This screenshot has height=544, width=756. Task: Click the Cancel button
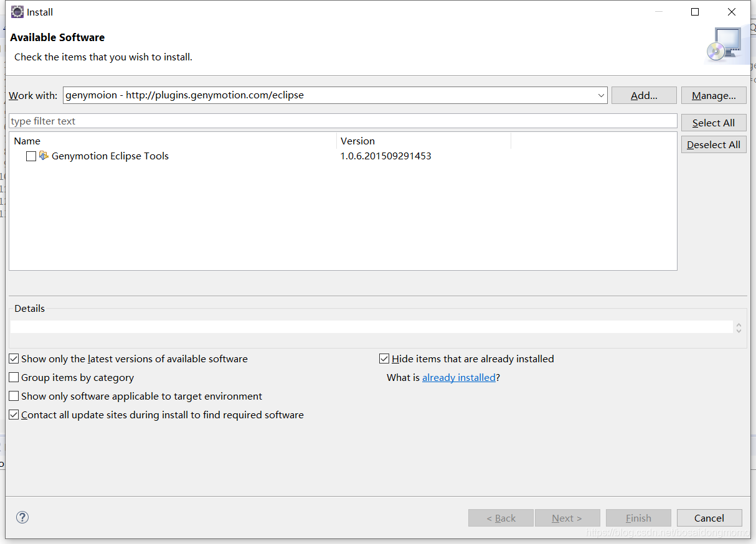[x=709, y=518]
